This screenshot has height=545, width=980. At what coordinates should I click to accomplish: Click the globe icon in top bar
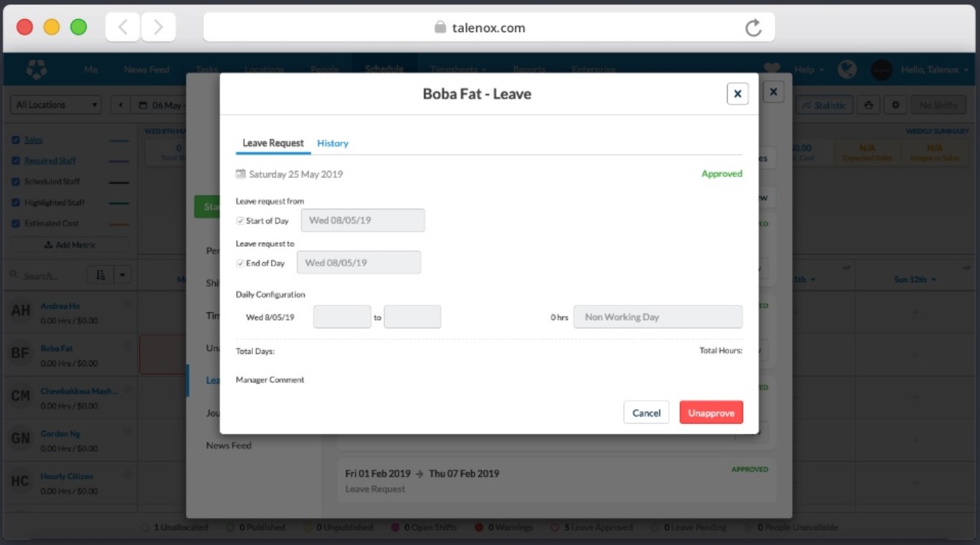(847, 69)
